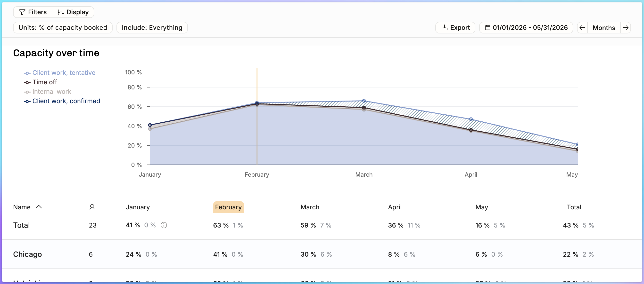Image resolution: width=644 pixels, height=284 pixels.
Task: Go to previous period with left arrow
Action: [582, 28]
